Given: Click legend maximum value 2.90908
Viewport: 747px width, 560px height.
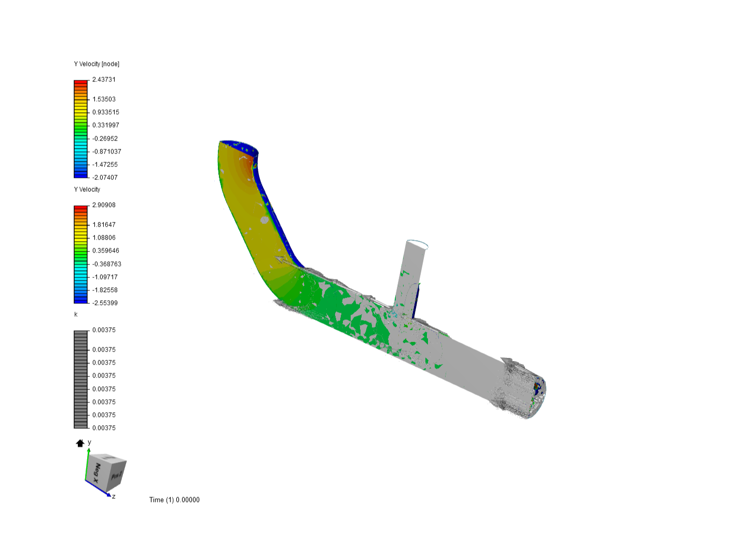Looking at the screenshot, I should tap(104, 205).
